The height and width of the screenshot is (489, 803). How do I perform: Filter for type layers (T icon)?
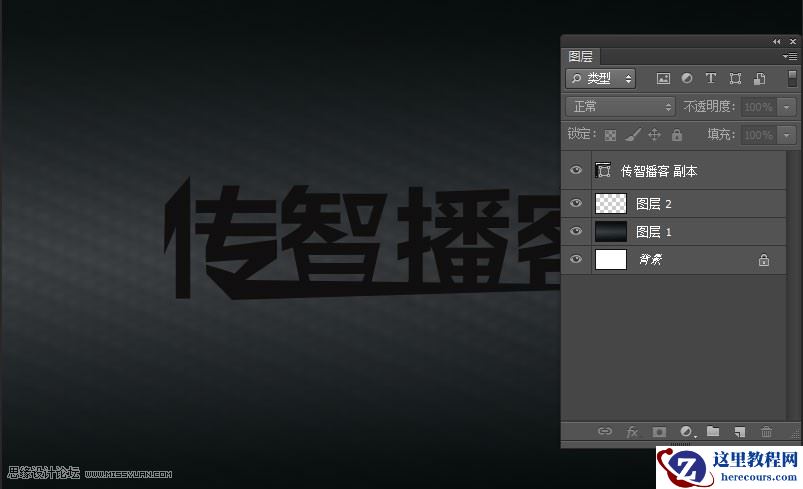click(710, 78)
